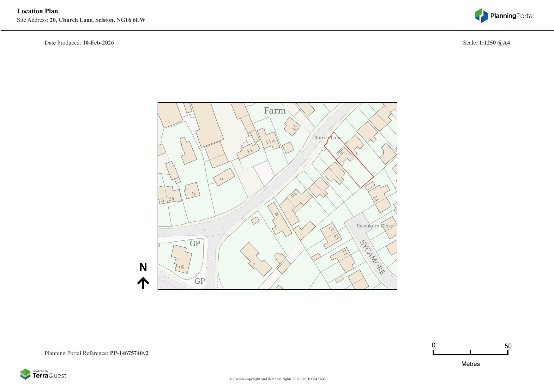Image resolution: width=554 pixels, height=392 pixels.
Task: Click the building labelled 3a
Action: pyautogui.click(x=173, y=194)
